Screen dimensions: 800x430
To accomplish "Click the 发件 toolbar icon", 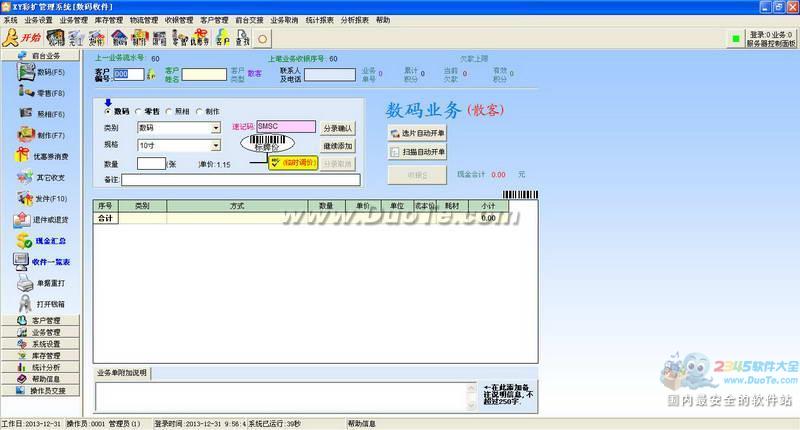I will (96, 38).
